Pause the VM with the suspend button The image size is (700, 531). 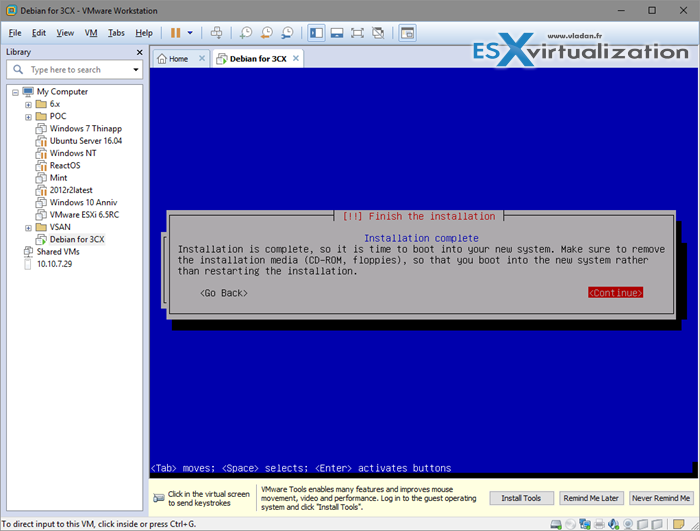pos(175,33)
